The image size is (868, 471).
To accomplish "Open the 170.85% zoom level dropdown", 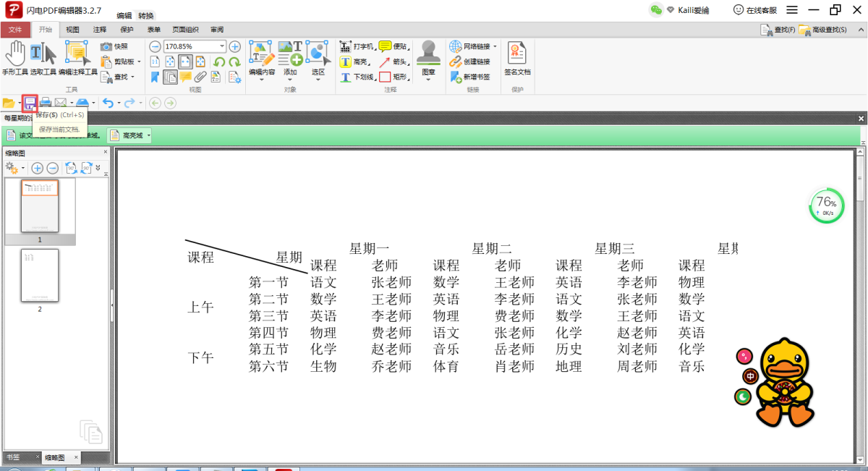I will 222,46.
